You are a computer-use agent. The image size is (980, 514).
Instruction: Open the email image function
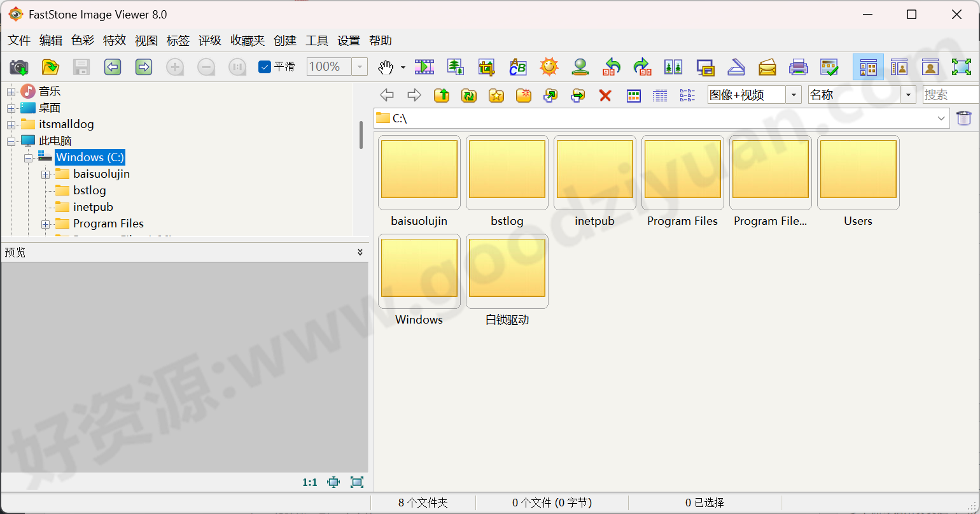(767, 67)
